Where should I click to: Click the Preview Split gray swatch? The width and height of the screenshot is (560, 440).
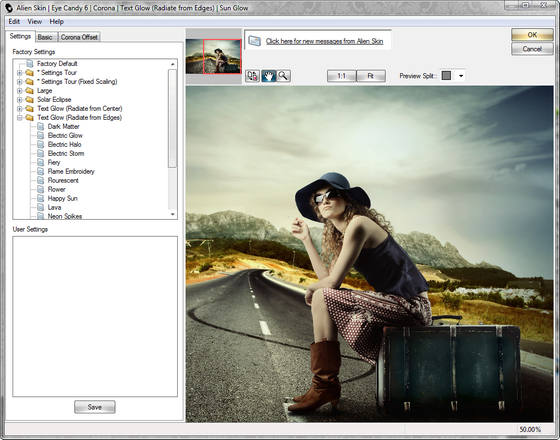[446, 75]
